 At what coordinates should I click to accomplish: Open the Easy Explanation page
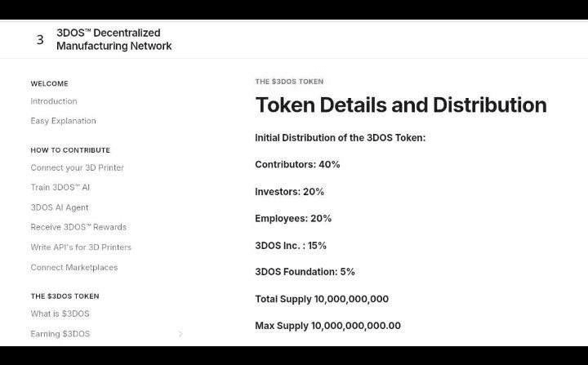pos(63,121)
